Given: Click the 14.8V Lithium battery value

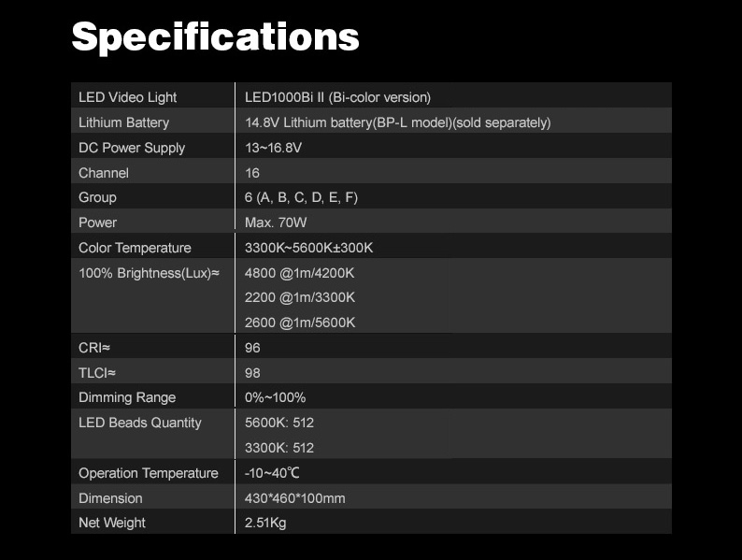Looking at the screenshot, I should click(397, 122).
